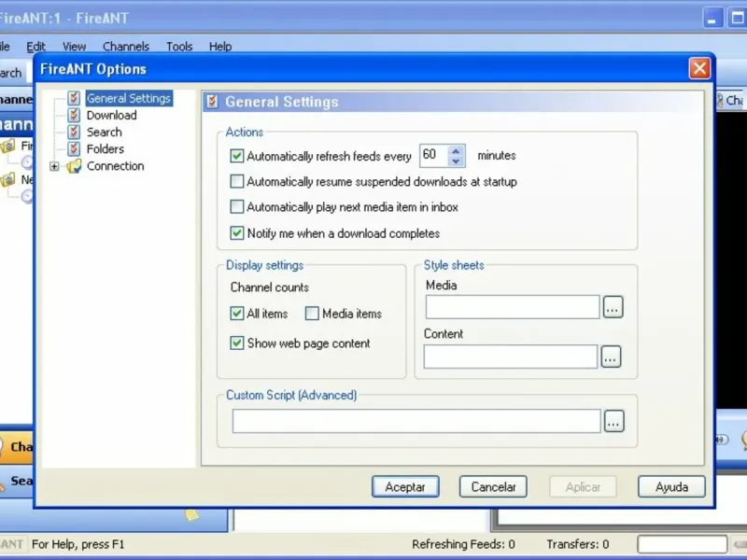This screenshot has height=560, width=747.
Task: Browse for Media style sheet file
Action: (x=613, y=307)
